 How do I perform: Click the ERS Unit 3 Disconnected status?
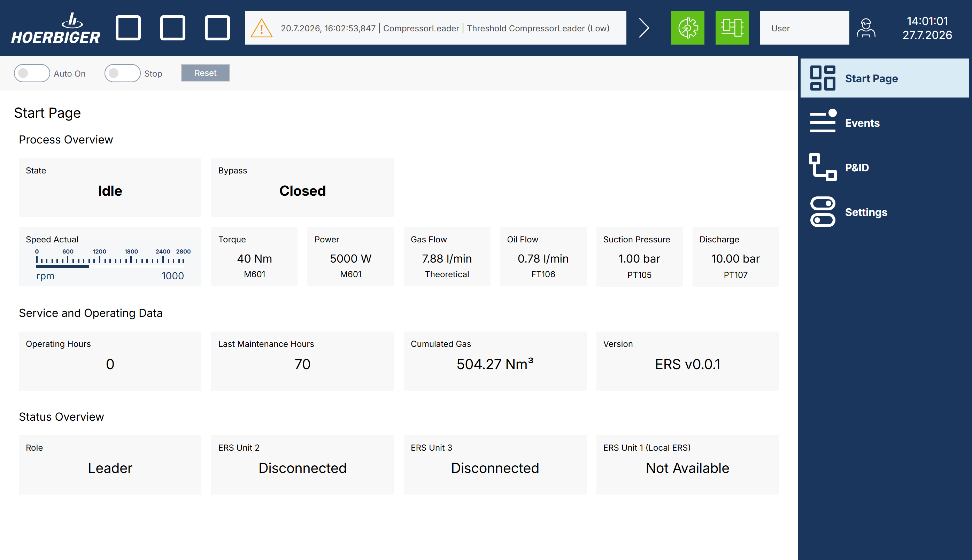coord(495,468)
